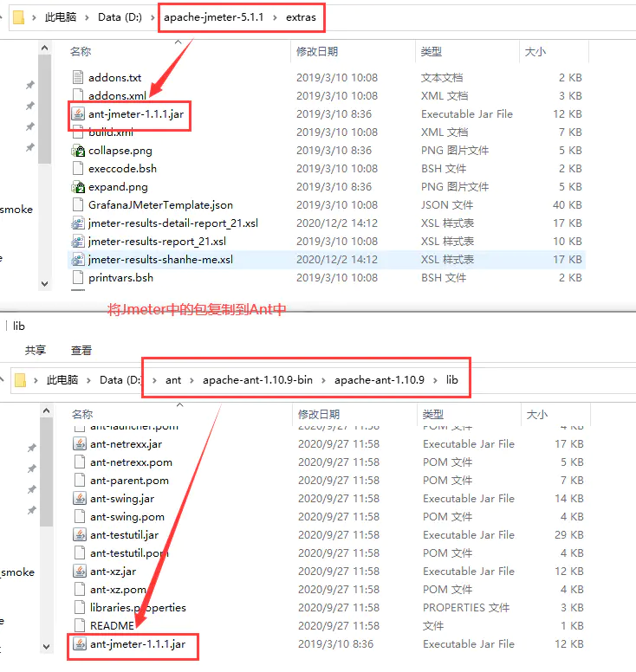
Task: Click the ant-netrexx.jar file icon
Action: tap(80, 444)
